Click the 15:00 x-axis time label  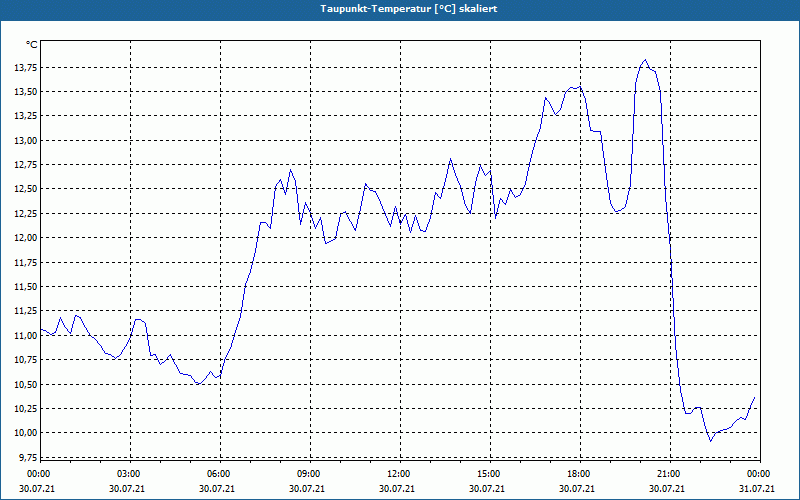click(x=490, y=474)
